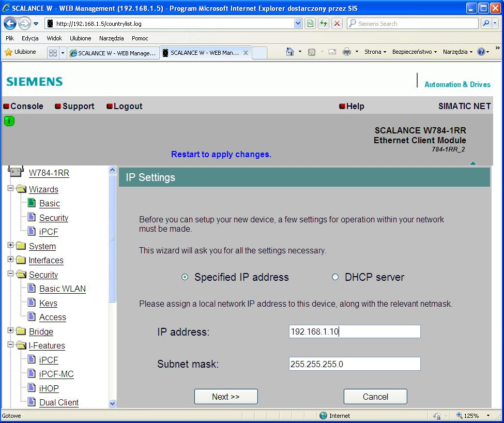The width and height of the screenshot is (504, 423).
Task: Click the Subnet mask input field
Action: click(355, 364)
